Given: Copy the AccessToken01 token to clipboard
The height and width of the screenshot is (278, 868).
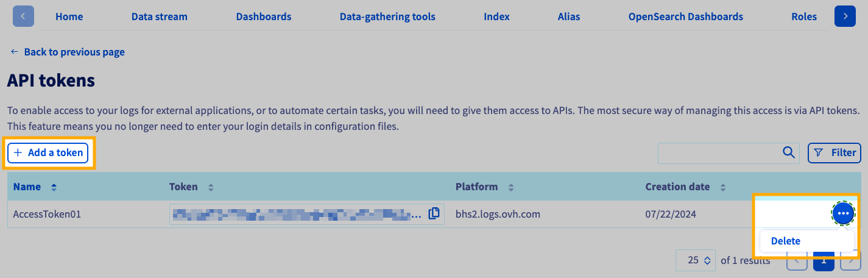Looking at the screenshot, I should pyautogui.click(x=434, y=214).
